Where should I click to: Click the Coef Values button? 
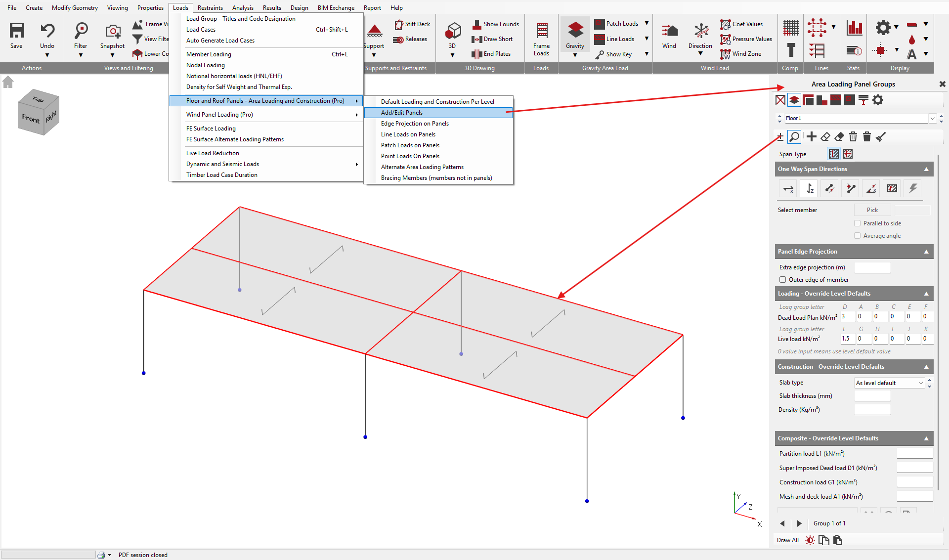coord(741,24)
